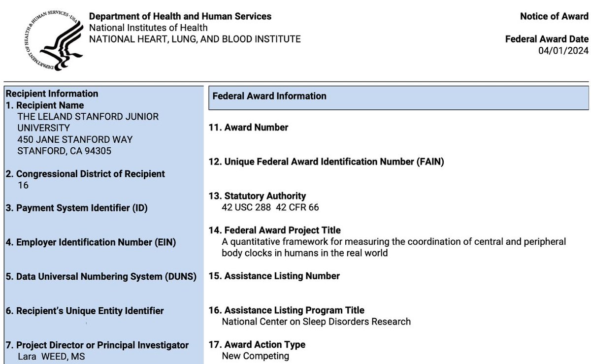Viewport: 591px width, 364px height.
Task: Select congressional district value 16
Action: point(23,185)
